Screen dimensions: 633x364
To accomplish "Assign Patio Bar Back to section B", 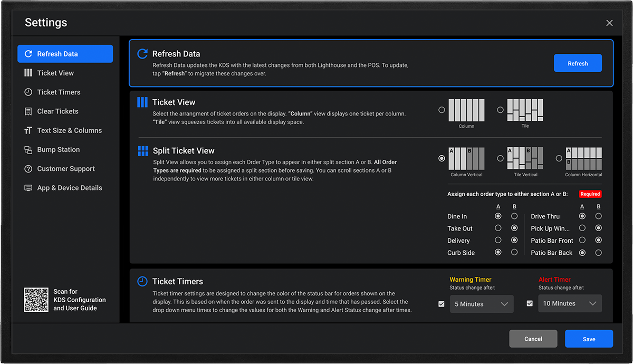I will [x=598, y=253].
